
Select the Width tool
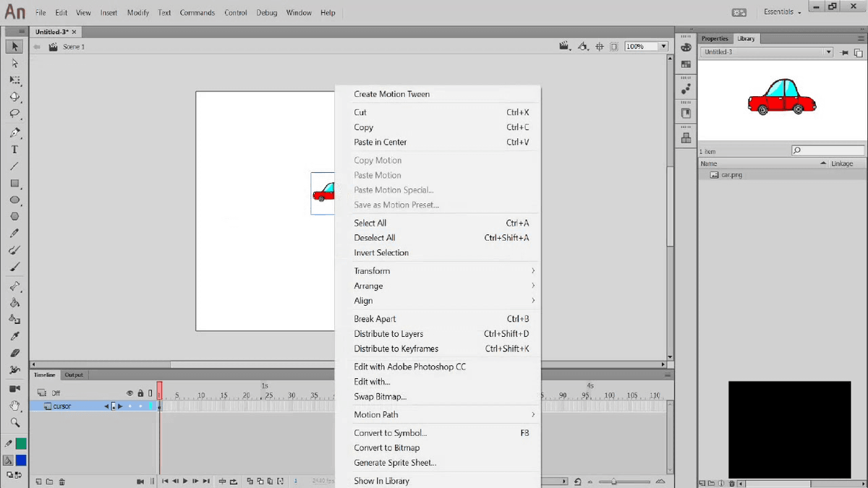point(14,369)
